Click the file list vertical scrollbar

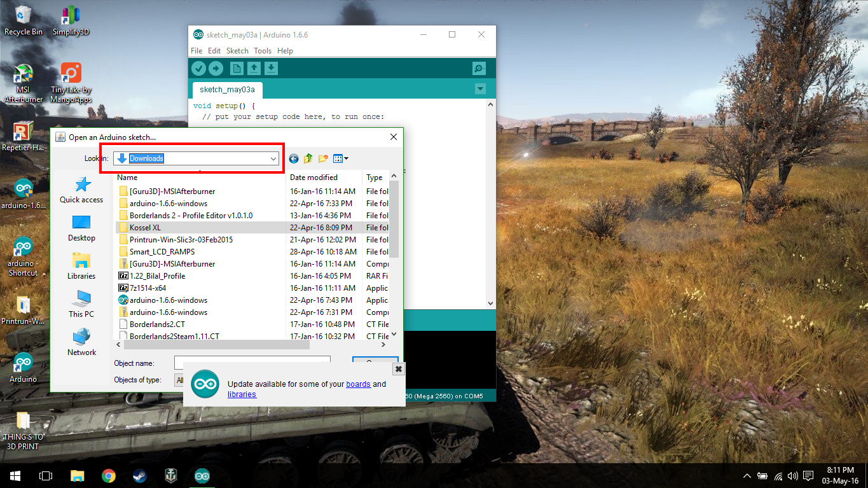point(394,218)
